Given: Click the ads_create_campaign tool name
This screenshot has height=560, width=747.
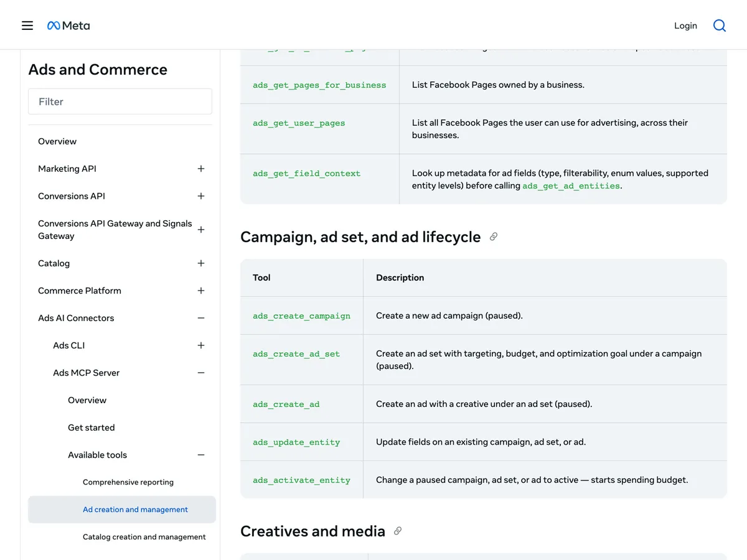Looking at the screenshot, I should [x=302, y=316].
